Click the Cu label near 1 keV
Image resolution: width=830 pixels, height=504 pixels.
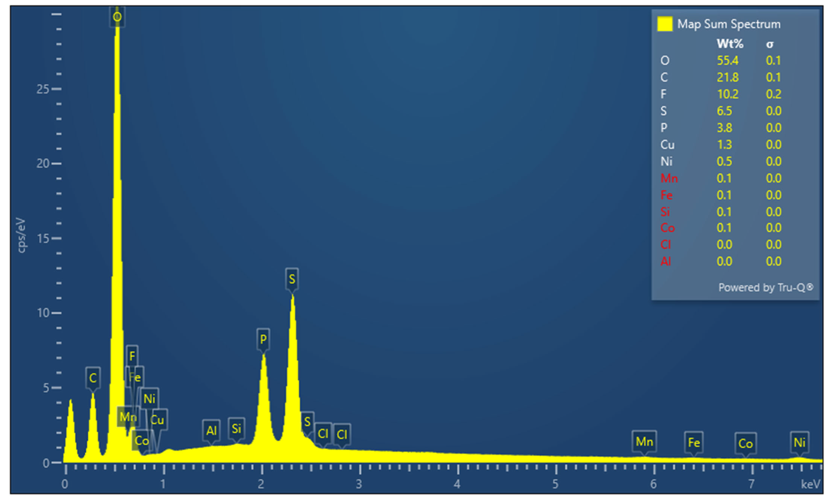(x=157, y=420)
